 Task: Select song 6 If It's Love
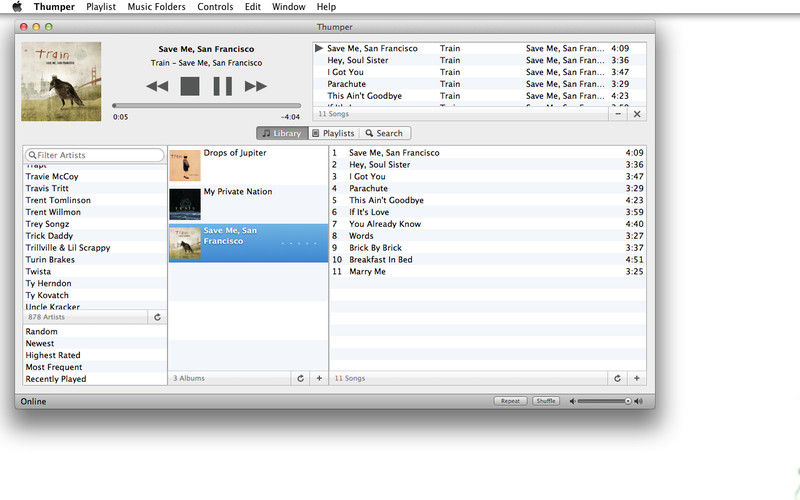pos(488,212)
